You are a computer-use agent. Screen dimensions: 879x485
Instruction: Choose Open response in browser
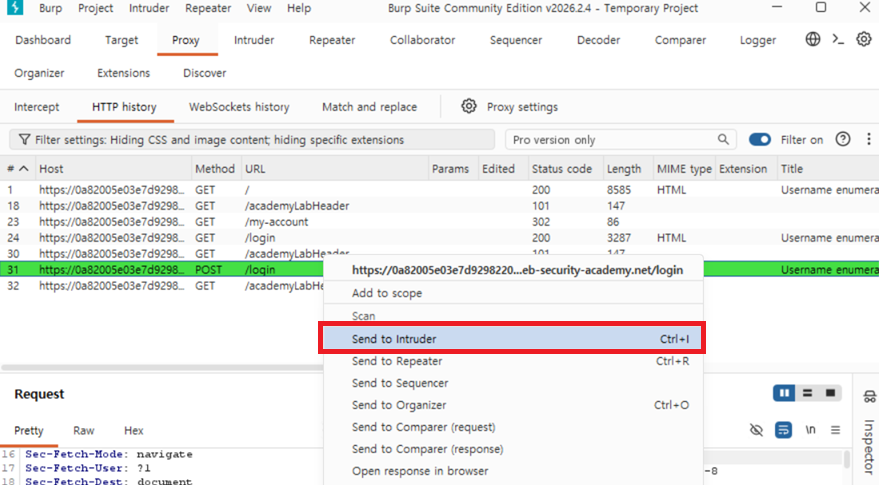(512, 471)
